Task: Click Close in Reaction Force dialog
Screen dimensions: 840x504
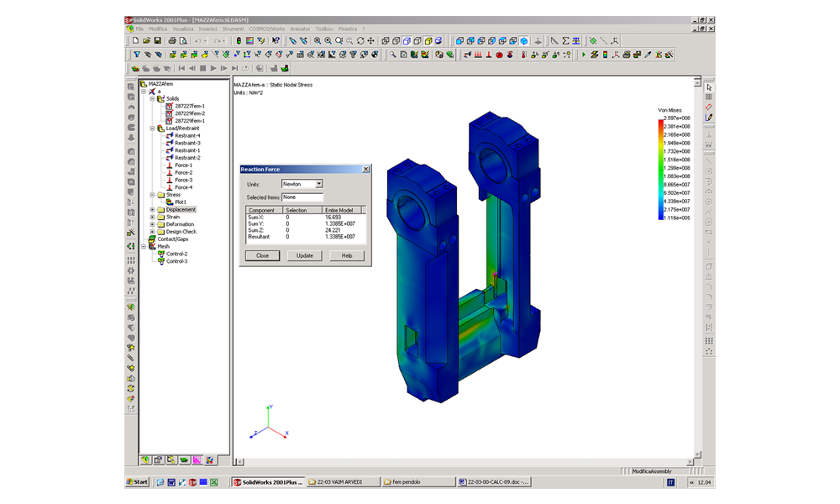Action: [262, 255]
